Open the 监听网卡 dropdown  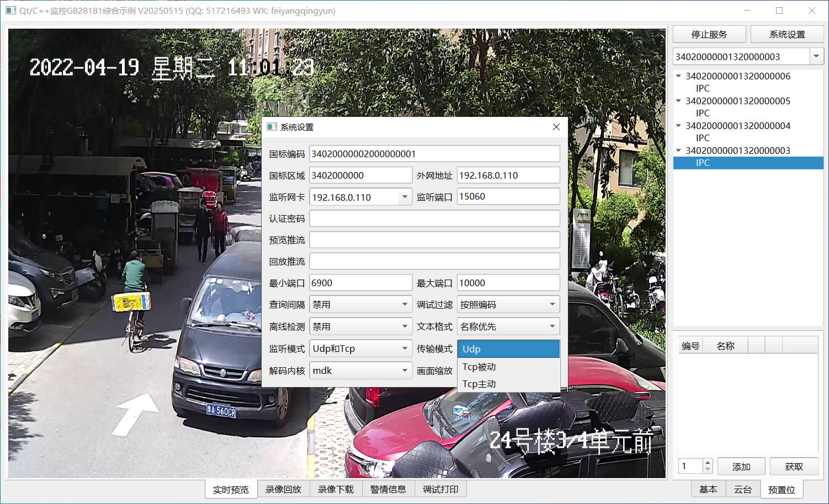pyautogui.click(x=405, y=197)
